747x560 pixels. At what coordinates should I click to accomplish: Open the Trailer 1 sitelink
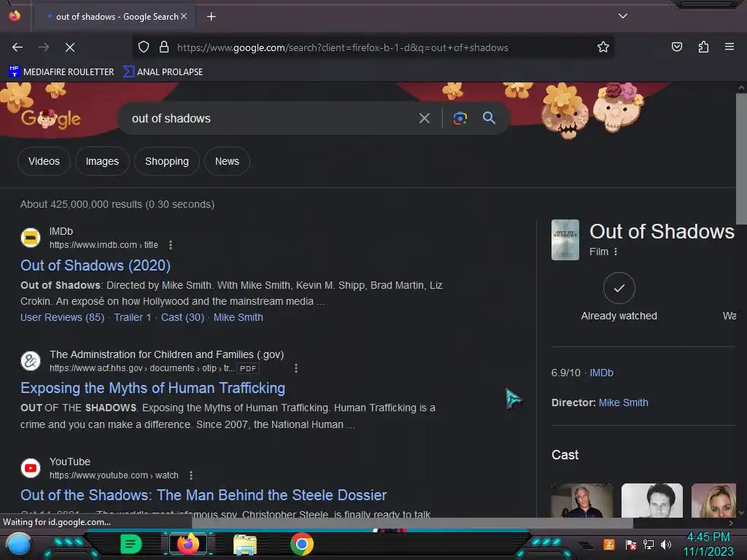click(133, 317)
